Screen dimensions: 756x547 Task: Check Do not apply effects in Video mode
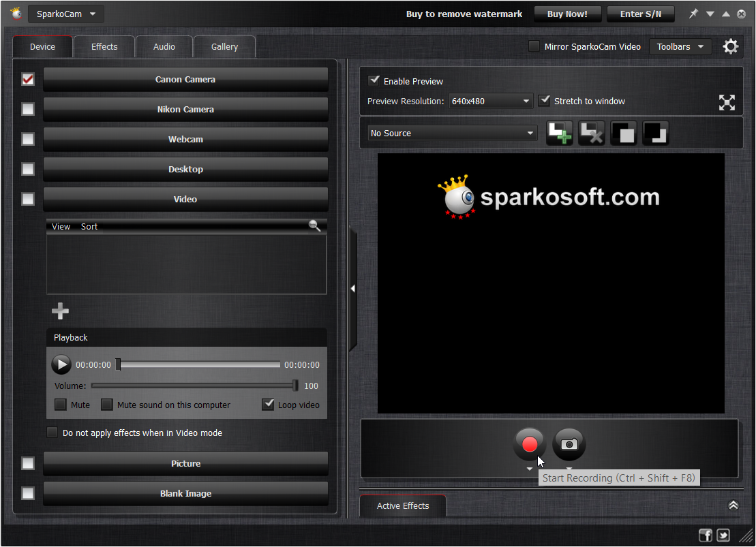pos(52,433)
